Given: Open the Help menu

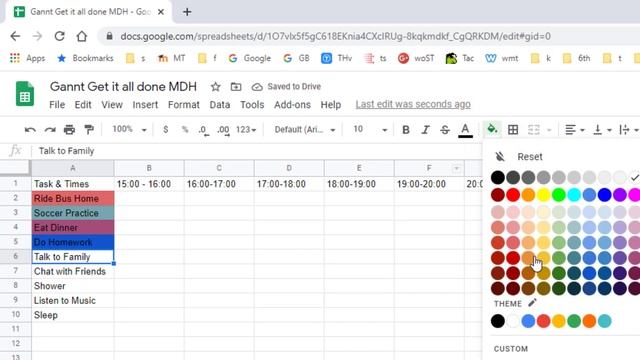Looking at the screenshot, I should pos(331,105).
